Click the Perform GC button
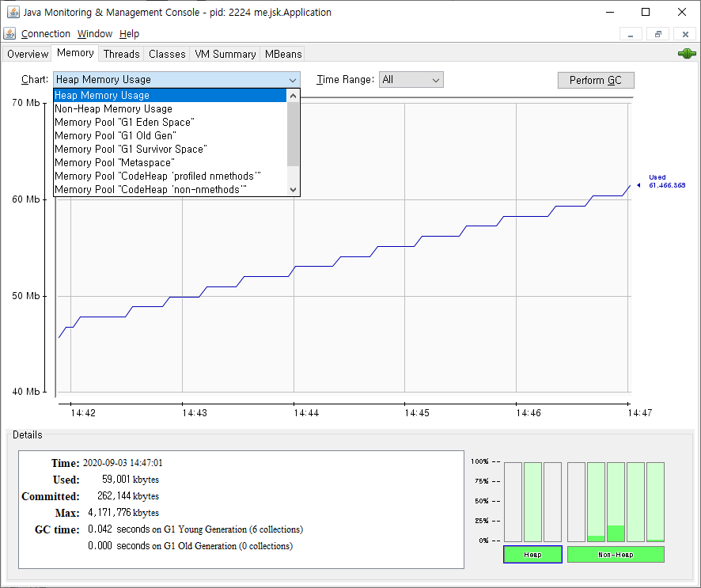The height and width of the screenshot is (588, 701). point(596,80)
